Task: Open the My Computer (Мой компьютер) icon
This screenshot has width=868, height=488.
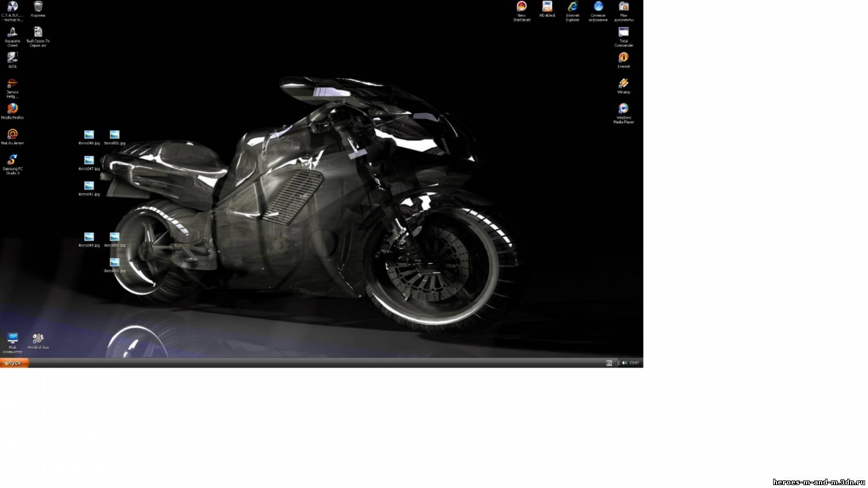Action: click(x=13, y=339)
